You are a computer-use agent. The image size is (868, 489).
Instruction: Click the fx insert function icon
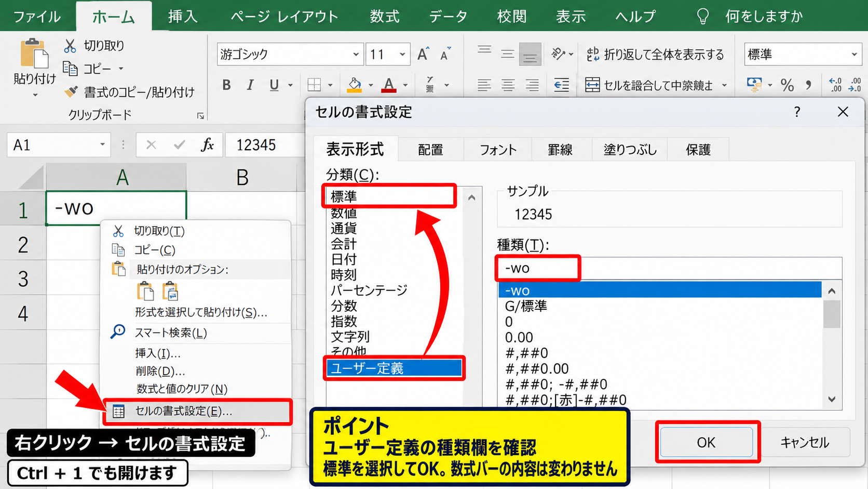click(x=207, y=145)
